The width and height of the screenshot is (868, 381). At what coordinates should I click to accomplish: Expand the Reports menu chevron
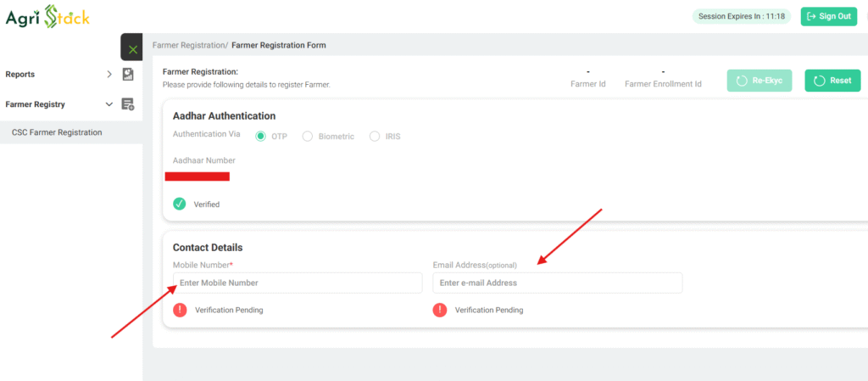pyautogui.click(x=109, y=75)
